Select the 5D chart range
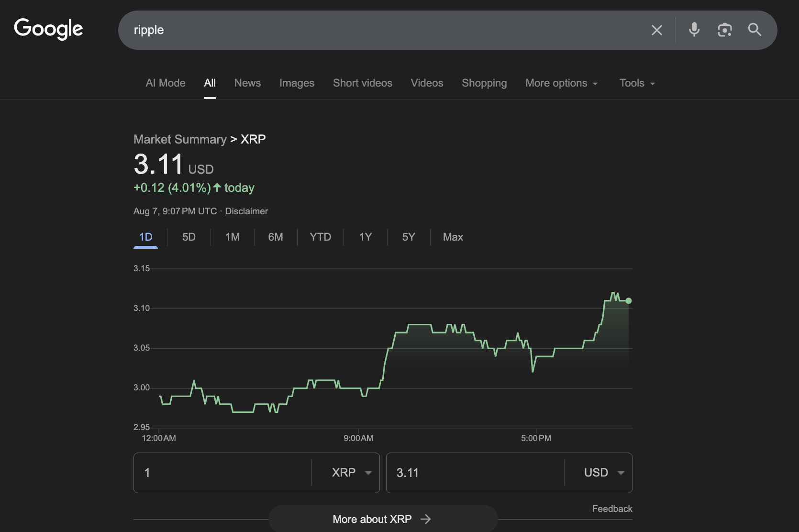The width and height of the screenshot is (799, 532). [x=189, y=237]
